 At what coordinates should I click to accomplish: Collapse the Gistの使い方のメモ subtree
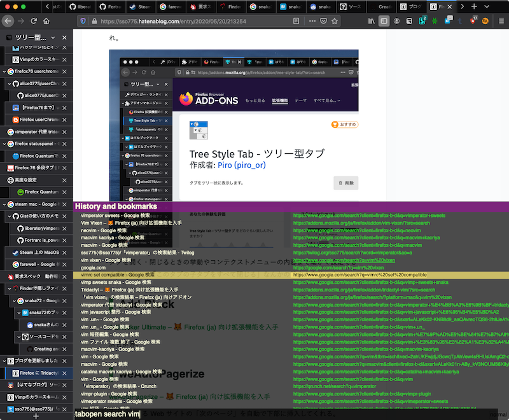[x=10, y=216]
